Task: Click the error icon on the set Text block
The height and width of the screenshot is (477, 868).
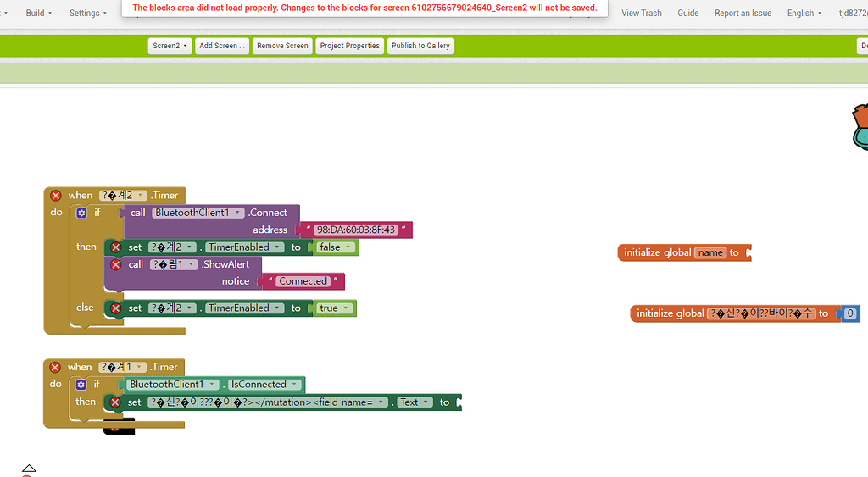Action: (115, 402)
